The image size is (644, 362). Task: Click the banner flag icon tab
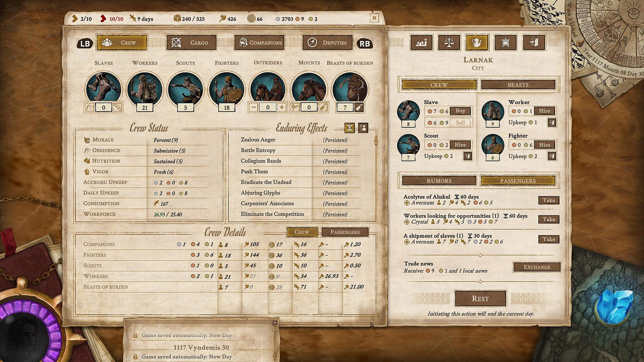(505, 43)
